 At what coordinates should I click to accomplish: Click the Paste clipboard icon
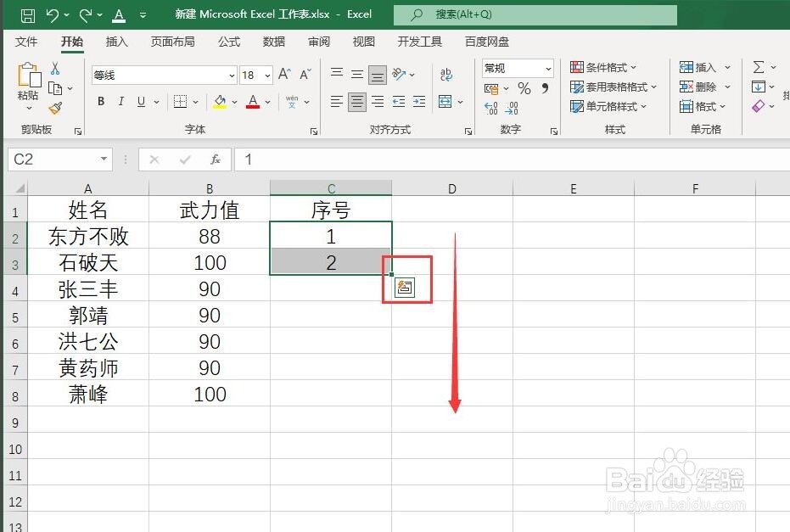[x=29, y=76]
